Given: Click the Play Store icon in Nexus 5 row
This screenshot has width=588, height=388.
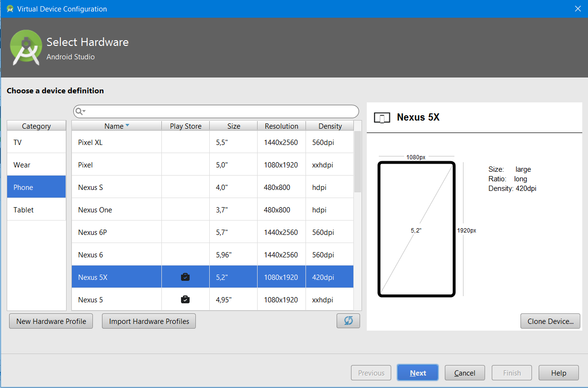Looking at the screenshot, I should point(185,299).
